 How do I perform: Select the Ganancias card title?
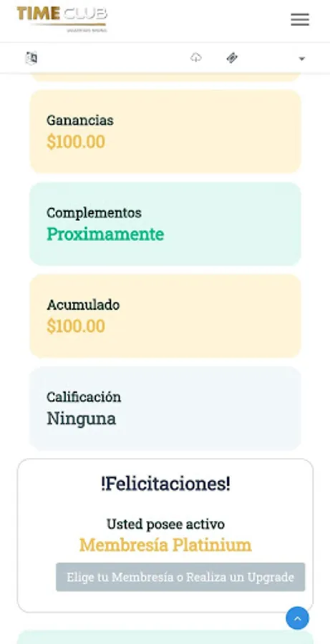point(79,120)
